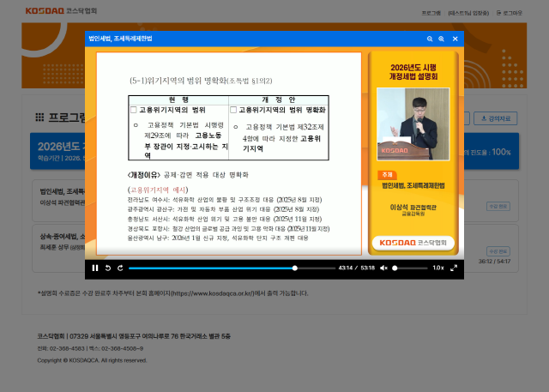Click the box before 고용위기지역의 범위 in 현행 column
The height and width of the screenshot is (392, 549).
tap(134, 110)
